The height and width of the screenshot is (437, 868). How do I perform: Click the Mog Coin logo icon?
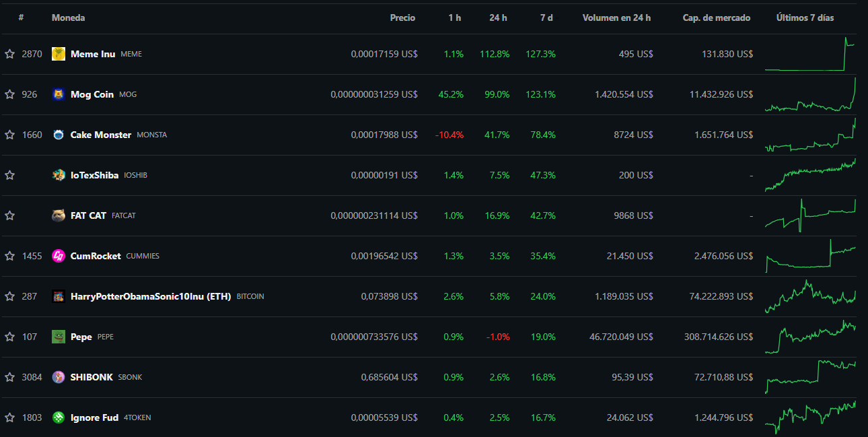pyautogui.click(x=59, y=94)
